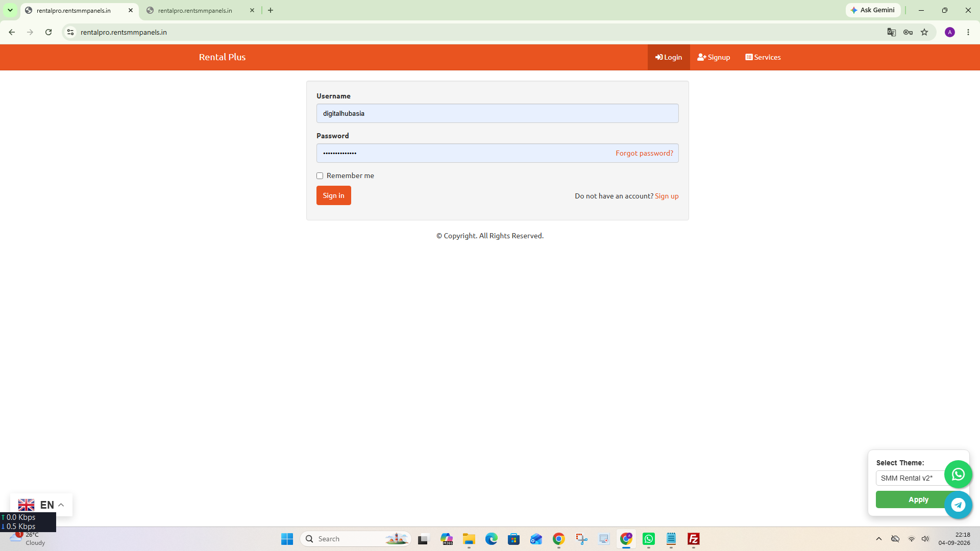Open Outlook from the taskbar
The width and height of the screenshot is (980, 551).
[x=536, y=539]
